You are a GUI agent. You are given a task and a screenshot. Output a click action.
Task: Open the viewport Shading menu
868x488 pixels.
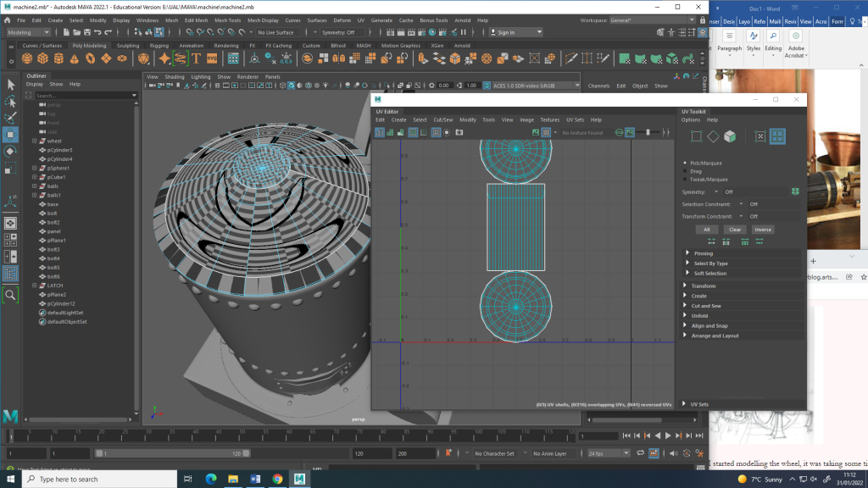[x=174, y=77]
